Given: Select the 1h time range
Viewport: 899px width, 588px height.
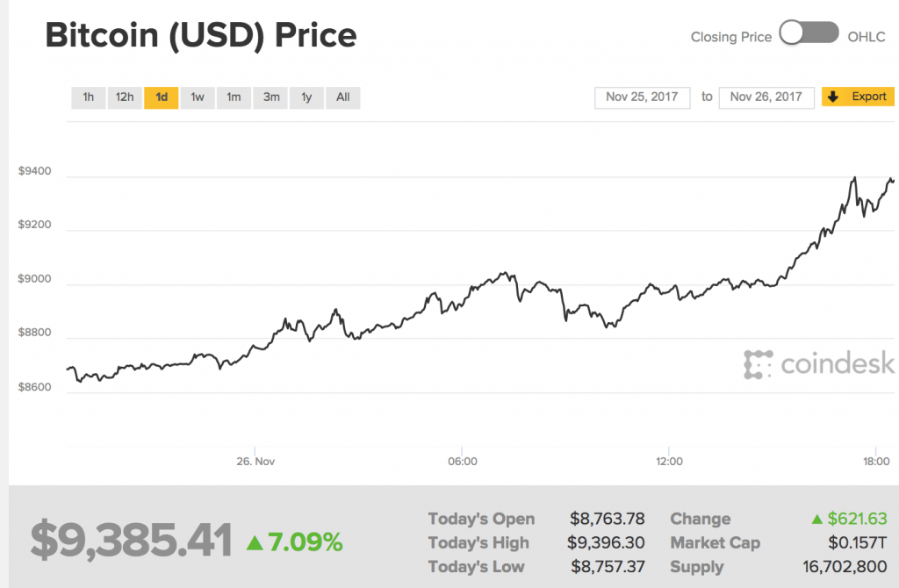Looking at the screenshot, I should [88, 97].
